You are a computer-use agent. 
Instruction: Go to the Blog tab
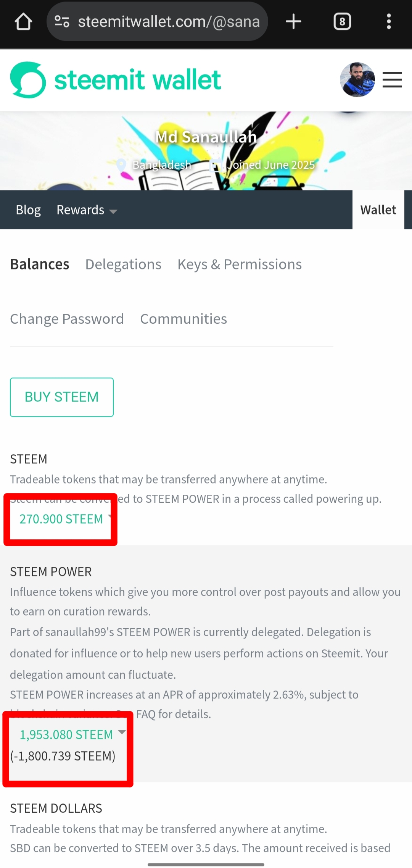click(28, 210)
